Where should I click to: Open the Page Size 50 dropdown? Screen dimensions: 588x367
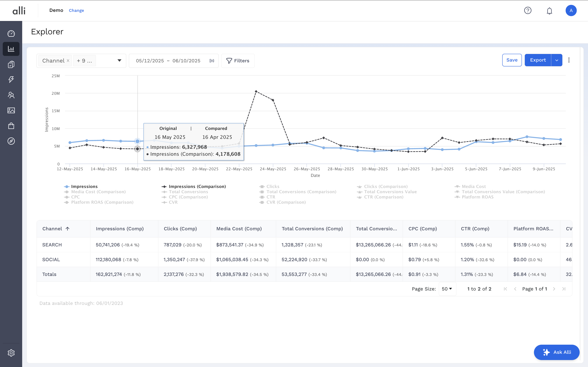tap(447, 289)
